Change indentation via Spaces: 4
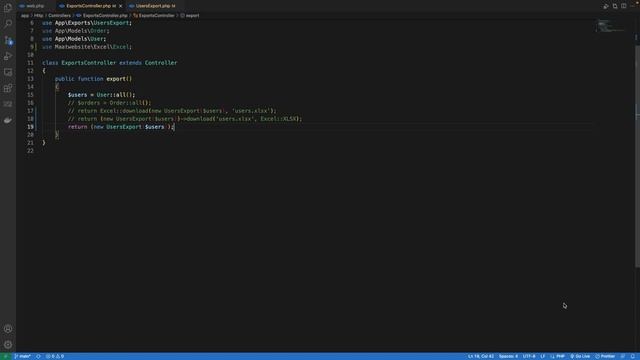This screenshot has height=360, width=640. (508, 356)
